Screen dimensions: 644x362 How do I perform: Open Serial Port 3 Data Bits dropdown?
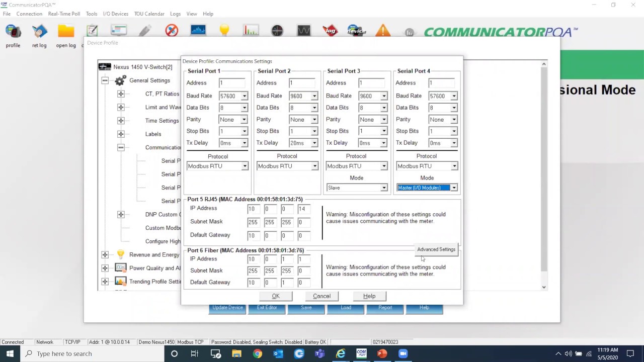[384, 108]
